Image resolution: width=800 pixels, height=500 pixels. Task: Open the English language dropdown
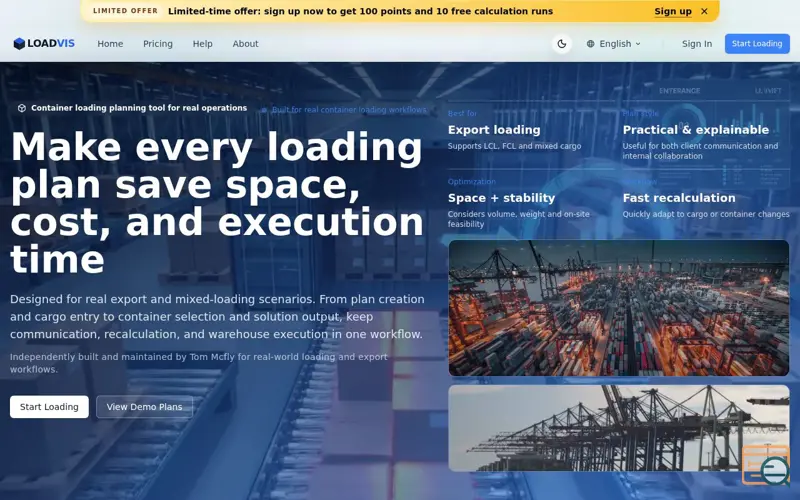click(613, 44)
